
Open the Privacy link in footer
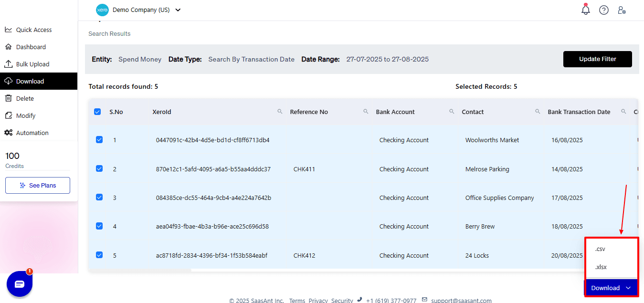[x=318, y=301]
